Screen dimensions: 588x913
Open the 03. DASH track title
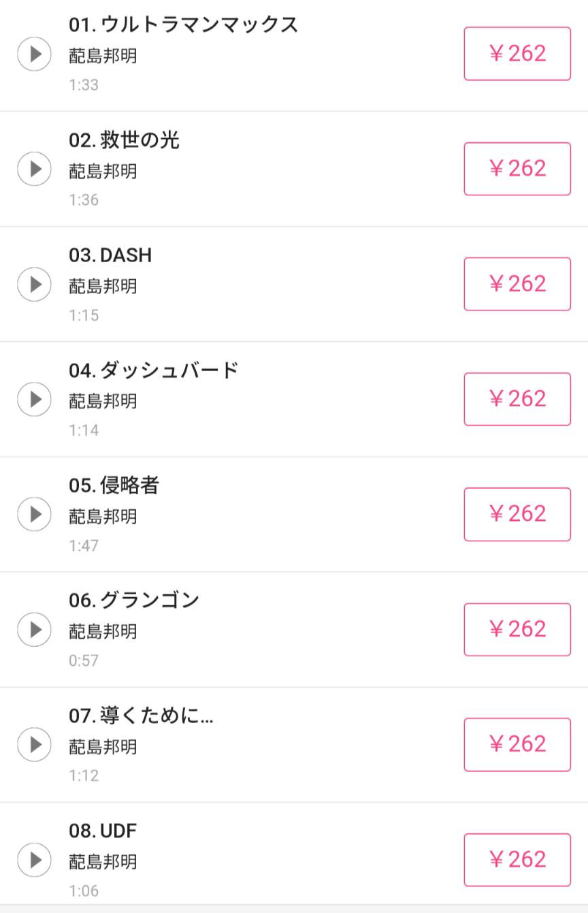point(110,255)
